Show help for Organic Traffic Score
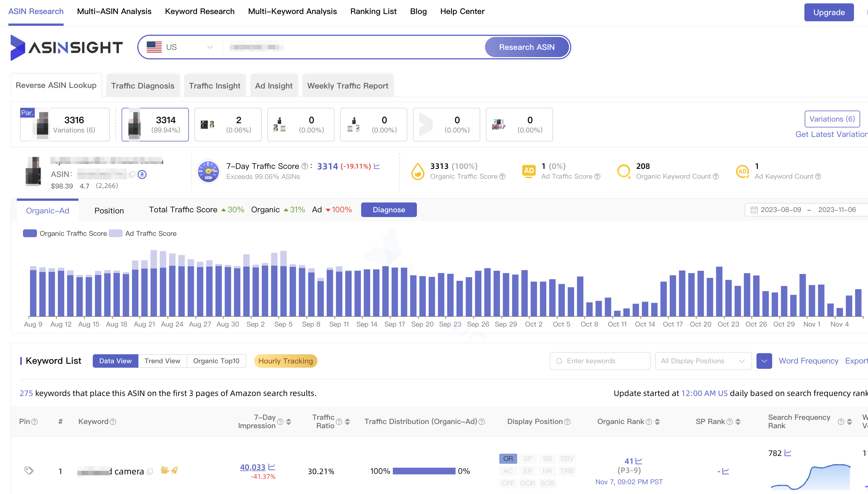868x494 pixels. point(502,176)
